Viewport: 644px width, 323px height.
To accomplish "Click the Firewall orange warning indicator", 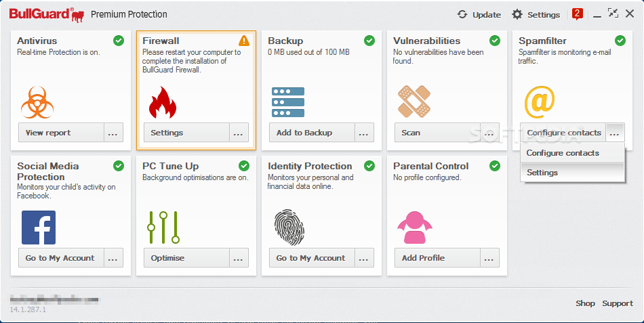I will [244, 41].
